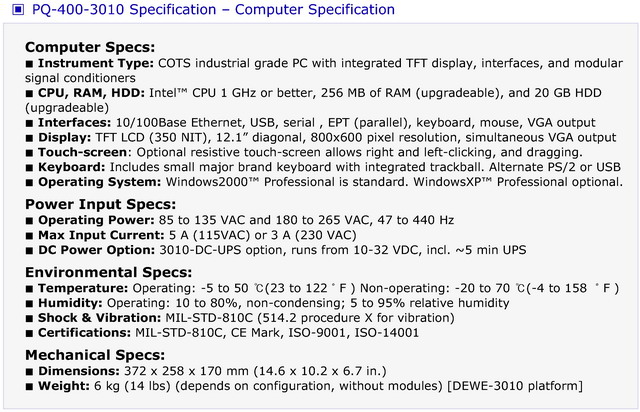Click the Certifications label

click(x=84, y=333)
